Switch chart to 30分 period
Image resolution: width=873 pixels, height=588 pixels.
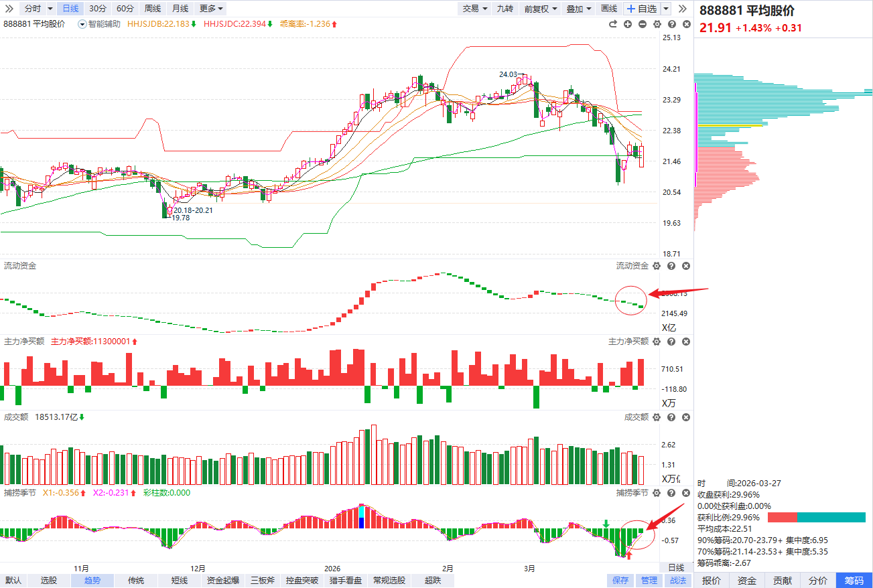pos(98,9)
